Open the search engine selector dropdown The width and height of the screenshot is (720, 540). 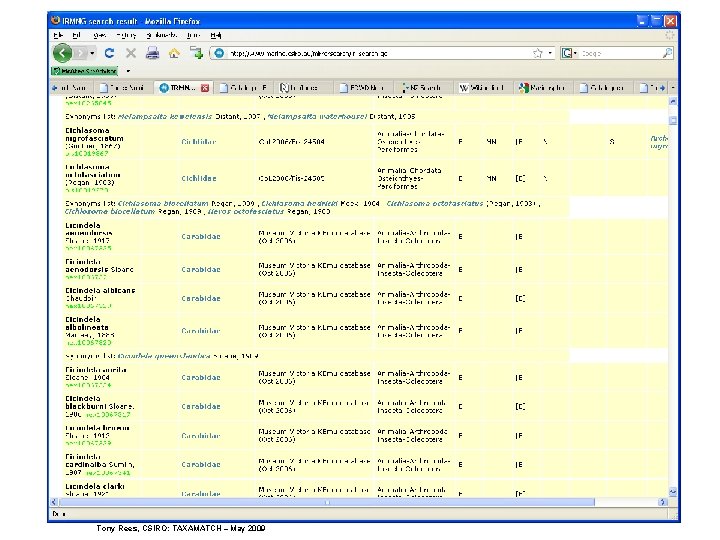coord(575,53)
